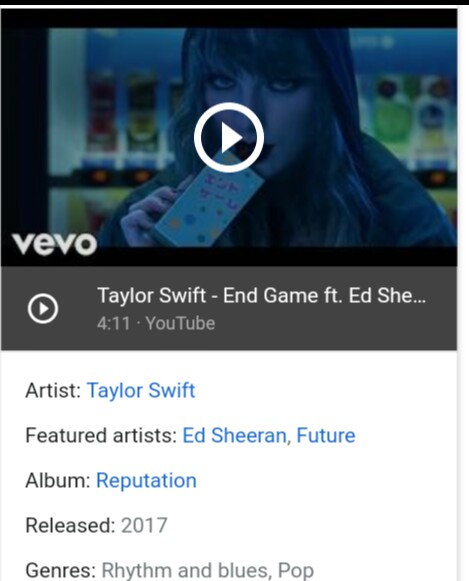Open the Taylor Swift artist link

[x=141, y=391]
